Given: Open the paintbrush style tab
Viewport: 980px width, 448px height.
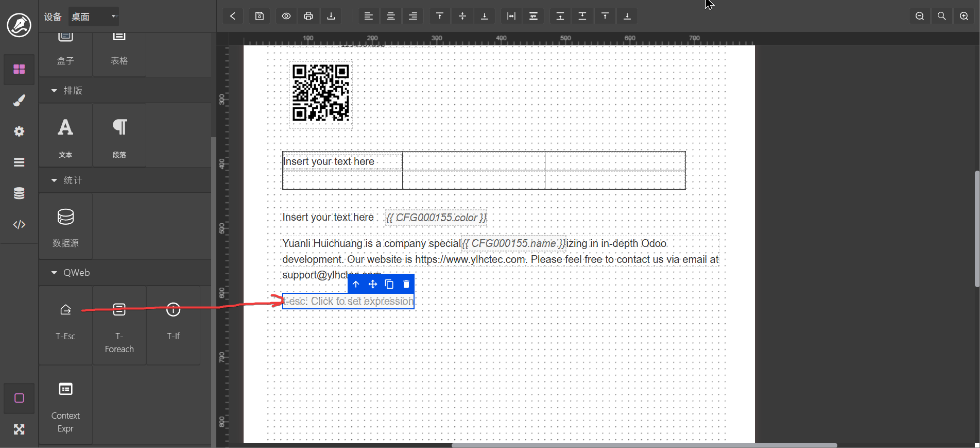Looking at the screenshot, I should click(x=19, y=101).
